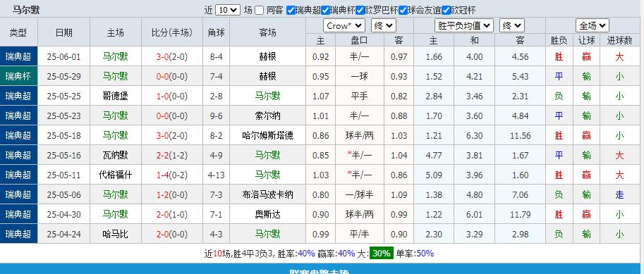Viewport: 644px width, 274px height.
Task: Open away team 奥斯达
Action: [x=268, y=214]
